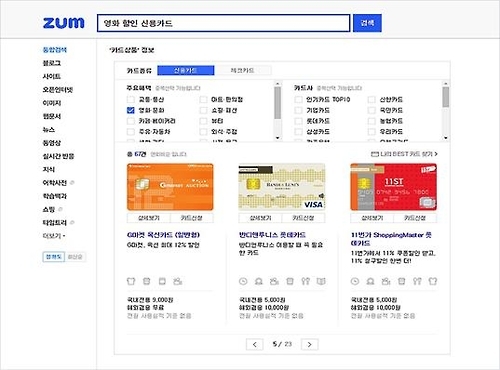This screenshot has width=500, height=370.
Task: Click the zum logo
Action: coord(64,23)
